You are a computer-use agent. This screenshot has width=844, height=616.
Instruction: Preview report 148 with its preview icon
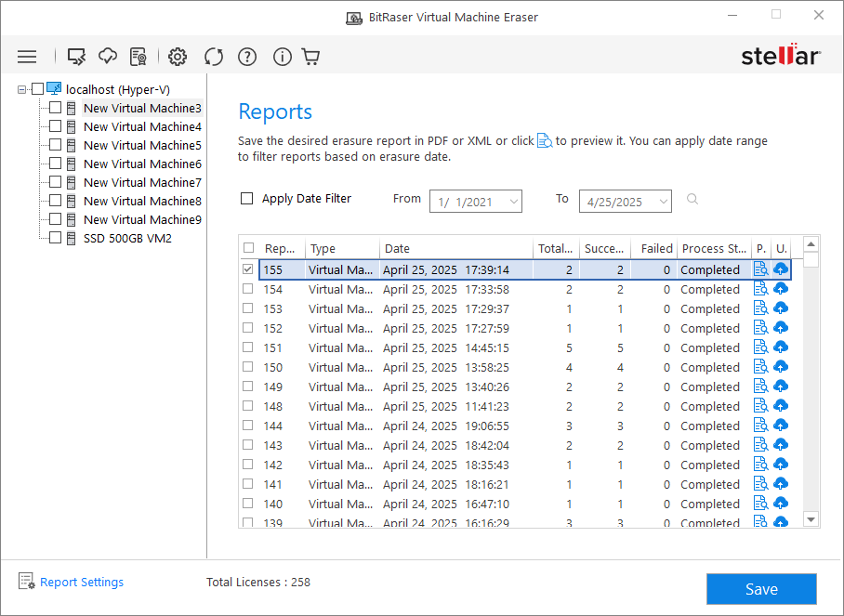[760, 406]
